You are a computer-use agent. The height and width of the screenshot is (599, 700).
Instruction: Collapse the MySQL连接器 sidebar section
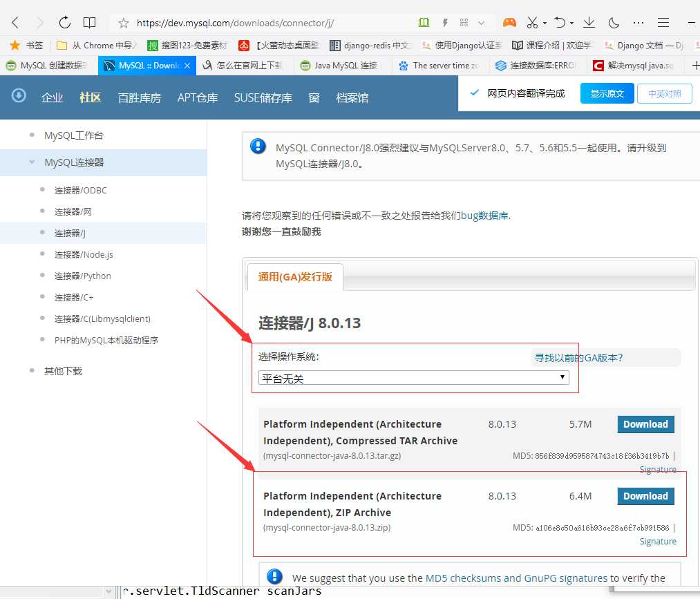(32, 162)
